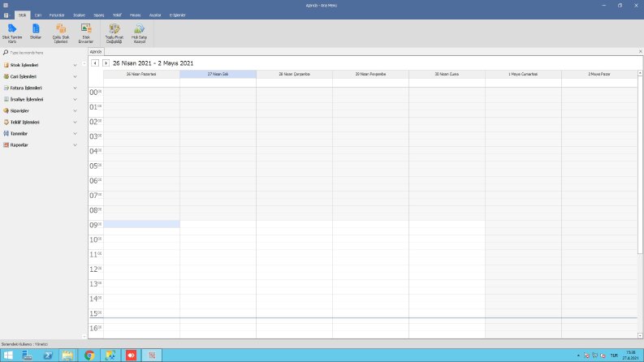Select the 26 Nisan Pazartesi column header
644x362 pixels.
pos(141,75)
